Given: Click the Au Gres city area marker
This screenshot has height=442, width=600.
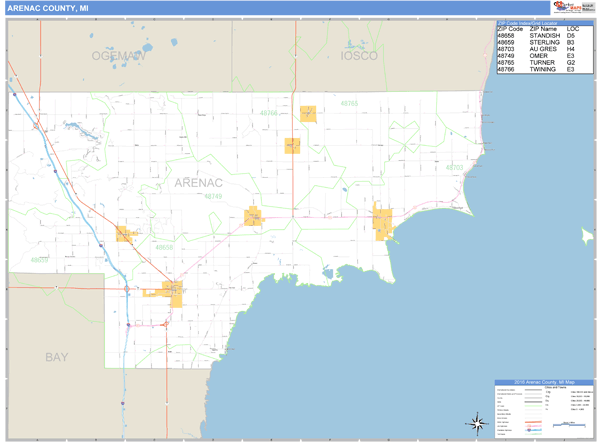Looking at the screenshot, I should click(383, 222).
